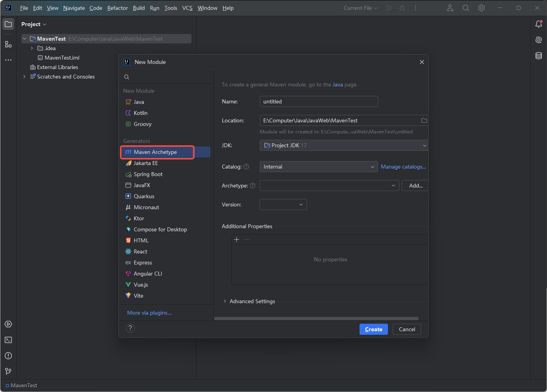Viewport: 547px width, 392px height.
Task: Open the Refactor menu
Action: (118, 8)
